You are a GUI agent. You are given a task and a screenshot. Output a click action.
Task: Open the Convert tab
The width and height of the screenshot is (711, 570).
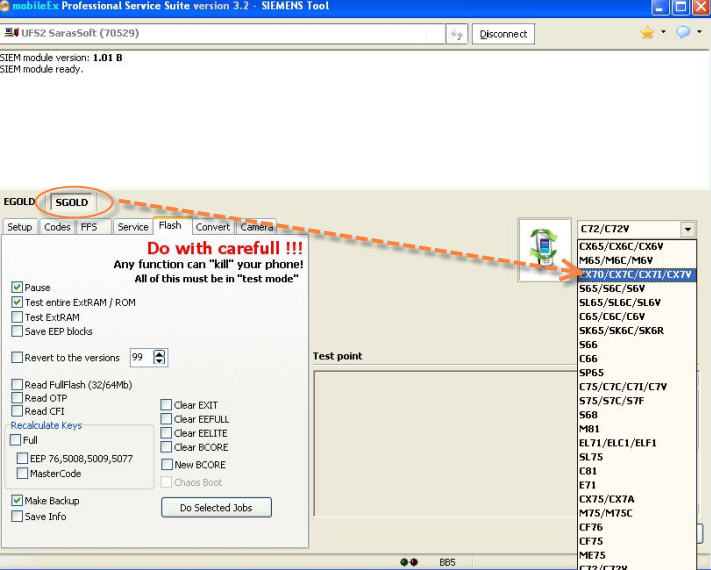coord(213,227)
